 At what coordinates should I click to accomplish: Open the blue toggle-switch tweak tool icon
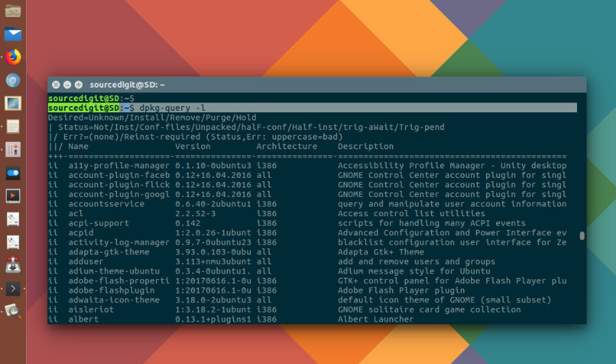[13, 173]
